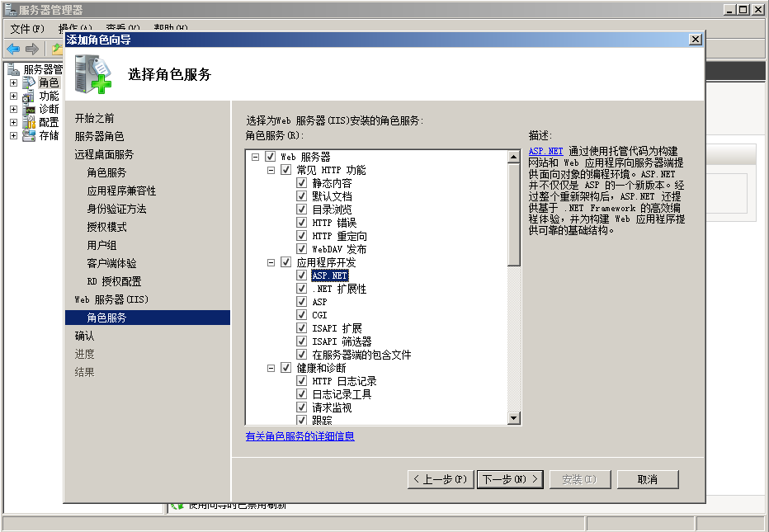Select the 用户组 wizard step
Screen dimensions: 769x532
tap(101, 245)
